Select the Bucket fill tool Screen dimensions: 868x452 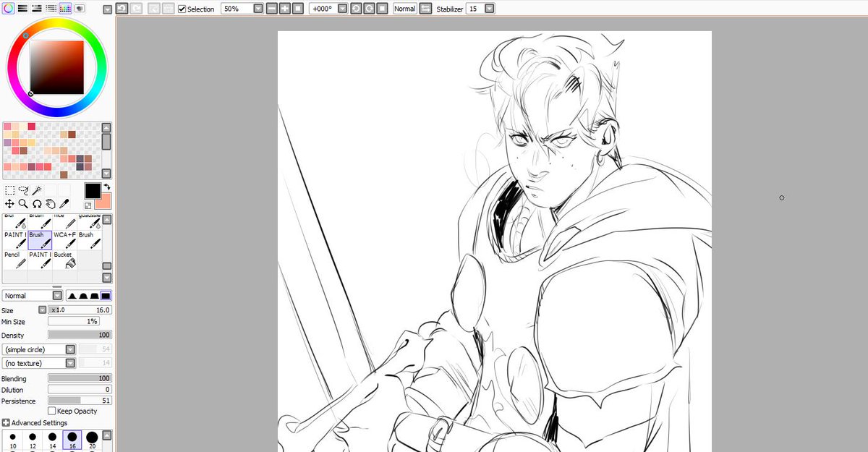(x=65, y=260)
